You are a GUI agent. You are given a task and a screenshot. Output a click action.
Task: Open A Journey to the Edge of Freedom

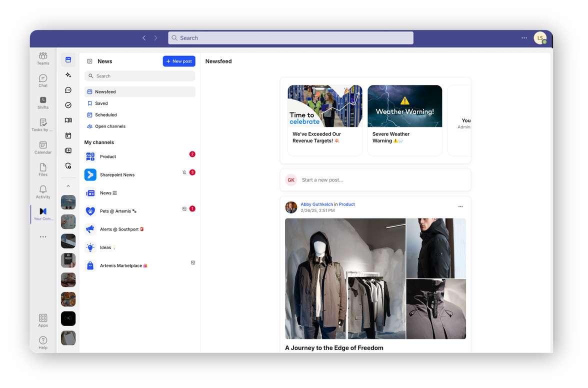pos(334,348)
